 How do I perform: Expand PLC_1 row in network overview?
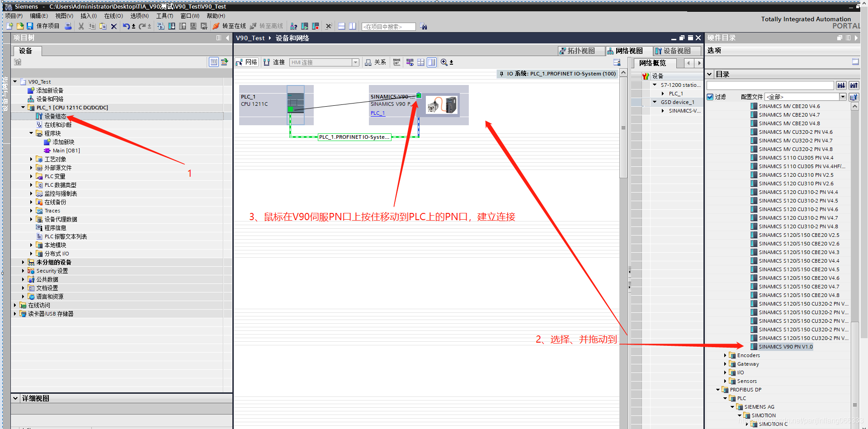663,94
